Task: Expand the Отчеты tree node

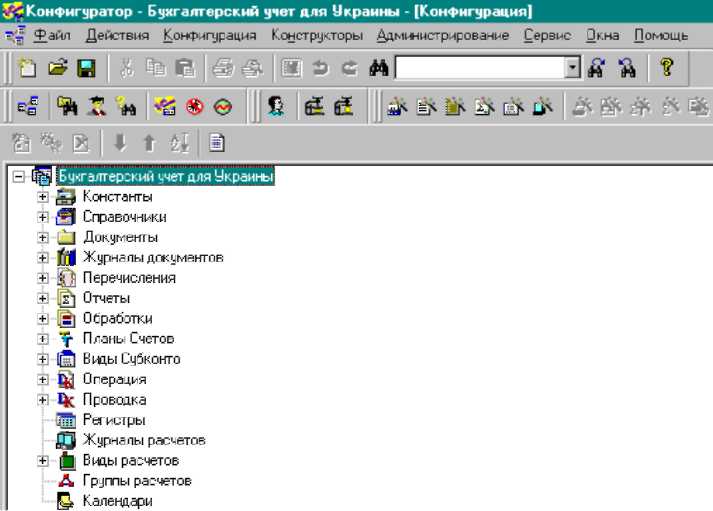Action: tap(42, 298)
